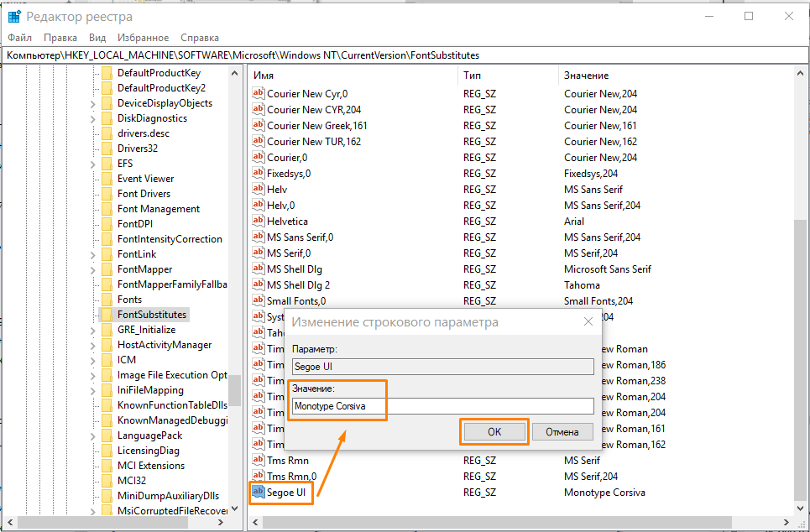Select the MiniDumpAuxiliaryDlls tree key
810x532 pixels.
tap(168, 496)
